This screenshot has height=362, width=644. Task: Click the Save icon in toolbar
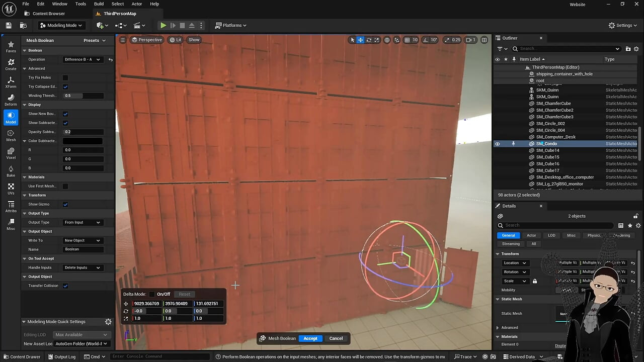(9, 25)
